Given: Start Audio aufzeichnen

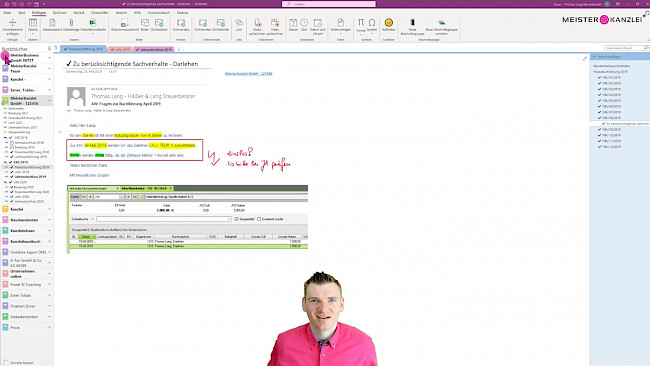Looking at the screenshot, I should tap(257, 27).
